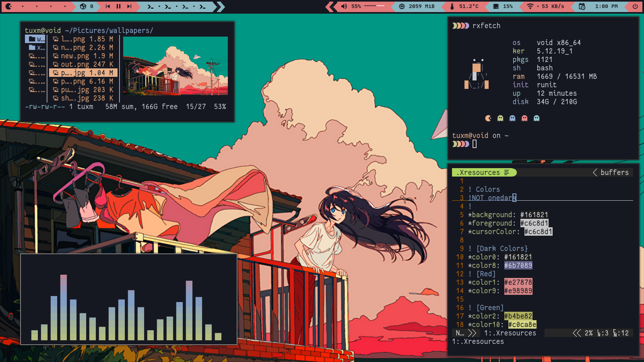
Task: Click the rxfetch command text
Action: click(486, 26)
